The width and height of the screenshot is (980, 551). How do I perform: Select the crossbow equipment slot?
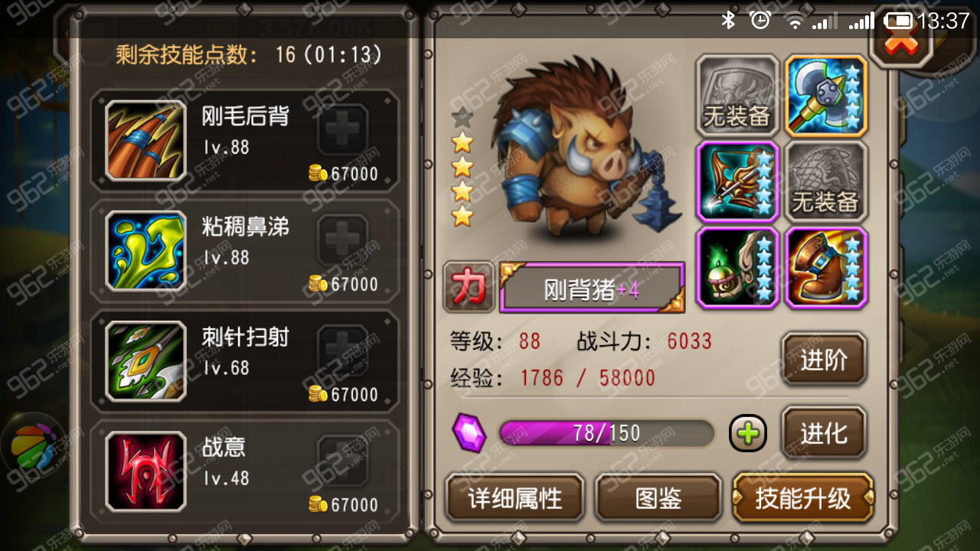click(737, 181)
